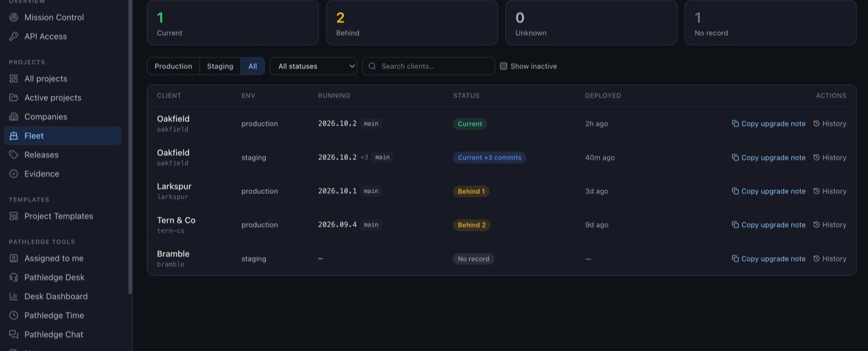The height and width of the screenshot is (351, 868).
Task: Click history clock icon for Bramble
Action: (x=817, y=259)
